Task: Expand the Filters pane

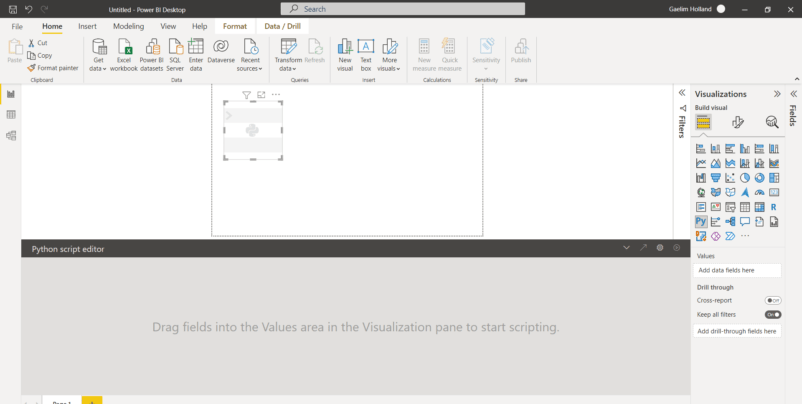Action: tap(681, 93)
